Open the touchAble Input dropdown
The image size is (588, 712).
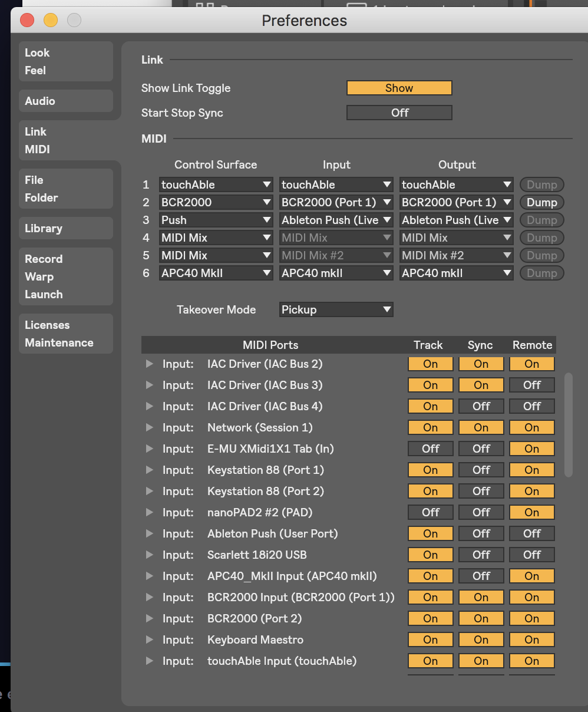(336, 184)
